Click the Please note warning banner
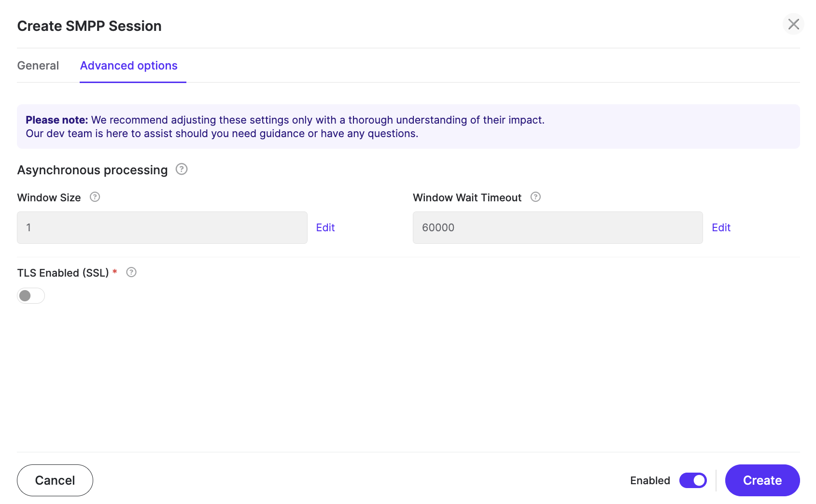The width and height of the screenshot is (816, 504). coord(408,126)
